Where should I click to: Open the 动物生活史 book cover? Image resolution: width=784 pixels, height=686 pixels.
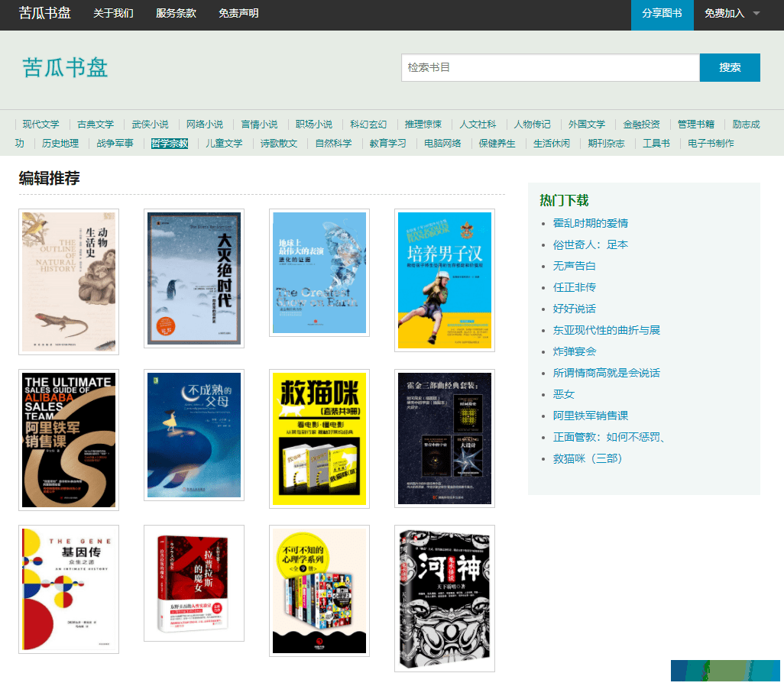[x=69, y=282]
